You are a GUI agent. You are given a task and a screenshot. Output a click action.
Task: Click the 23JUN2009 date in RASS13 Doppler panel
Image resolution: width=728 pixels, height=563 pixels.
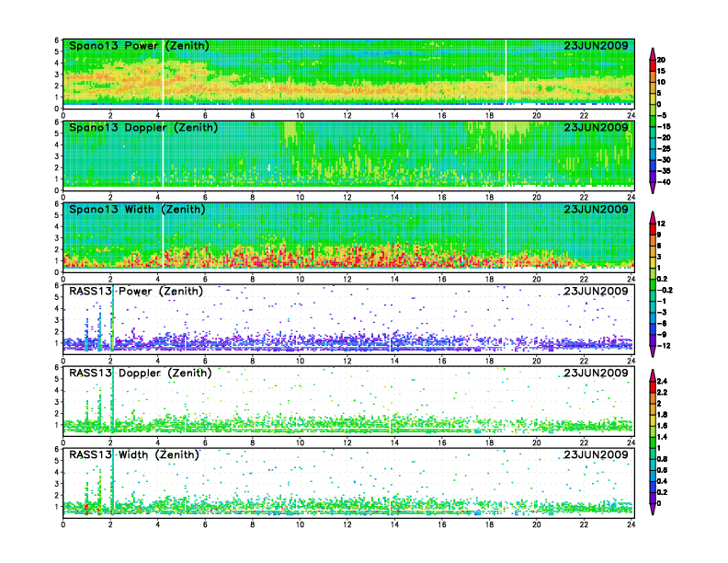(x=596, y=373)
